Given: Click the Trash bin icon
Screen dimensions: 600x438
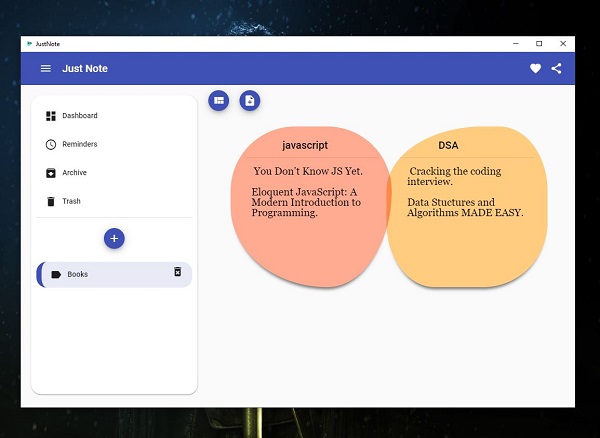Looking at the screenshot, I should tap(51, 201).
